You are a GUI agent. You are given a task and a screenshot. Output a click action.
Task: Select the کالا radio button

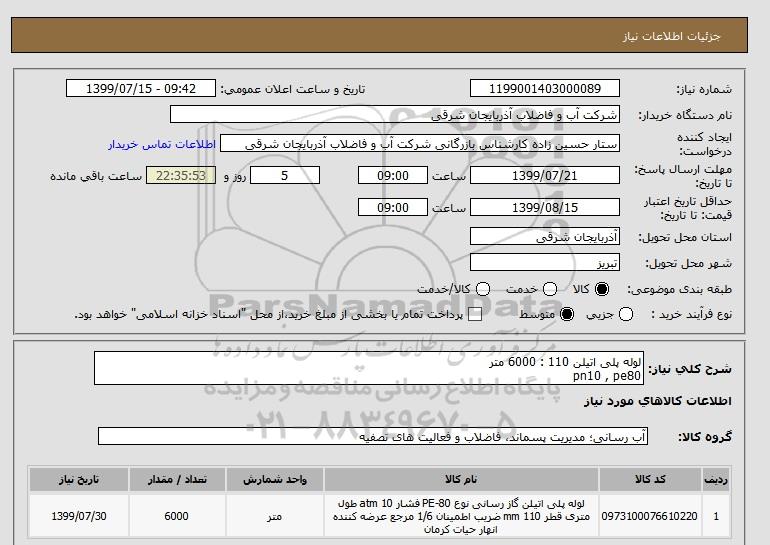(x=602, y=289)
